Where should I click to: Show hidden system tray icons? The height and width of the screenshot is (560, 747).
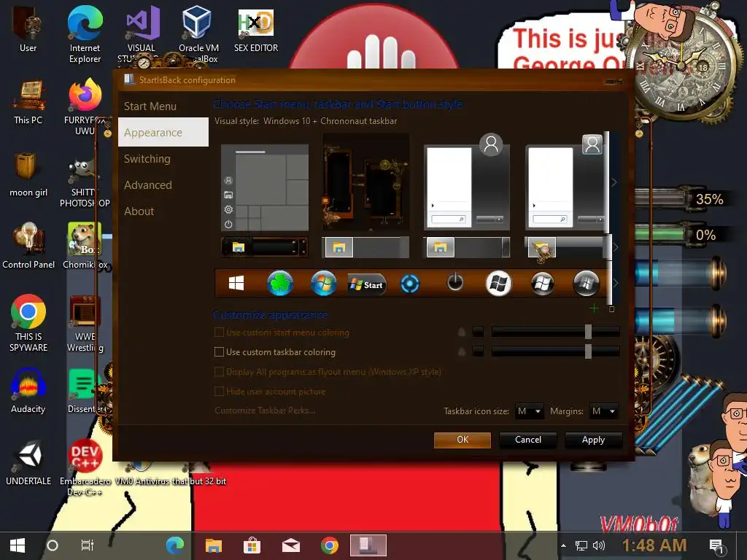coord(563,545)
